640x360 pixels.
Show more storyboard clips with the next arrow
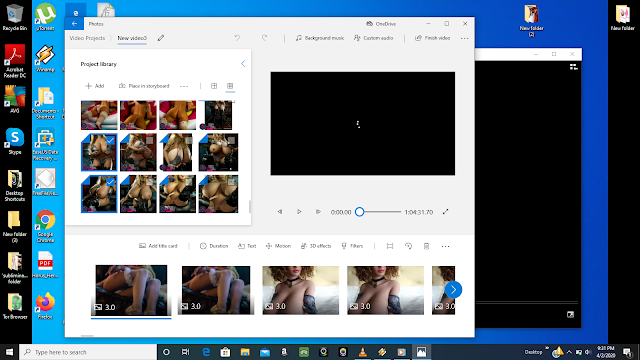coord(453,290)
